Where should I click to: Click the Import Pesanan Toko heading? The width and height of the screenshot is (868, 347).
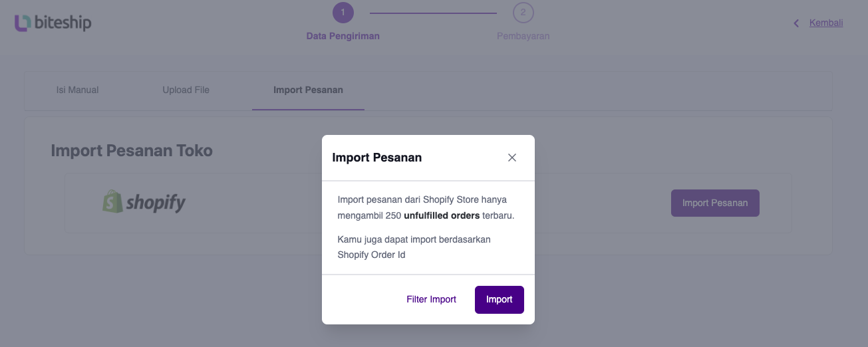click(132, 150)
